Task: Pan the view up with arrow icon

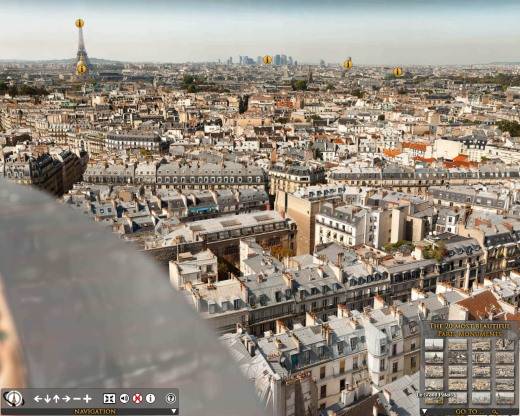Action: (56, 399)
